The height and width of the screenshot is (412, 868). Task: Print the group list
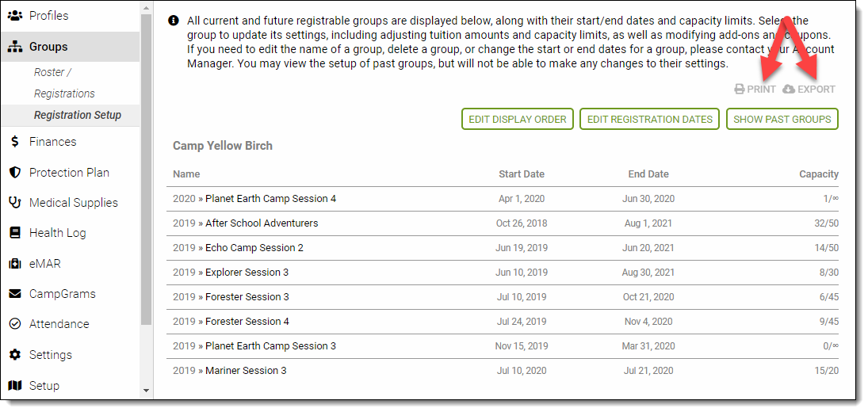(755, 90)
